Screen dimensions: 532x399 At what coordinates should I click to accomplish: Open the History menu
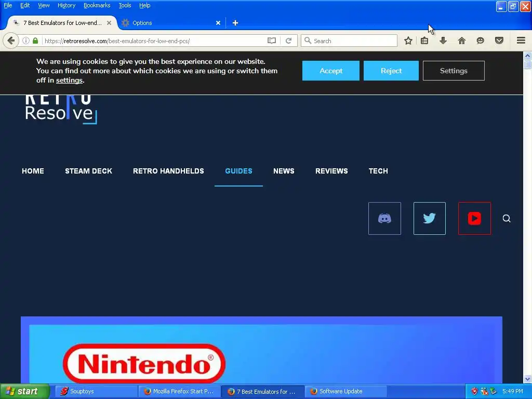[66, 5]
